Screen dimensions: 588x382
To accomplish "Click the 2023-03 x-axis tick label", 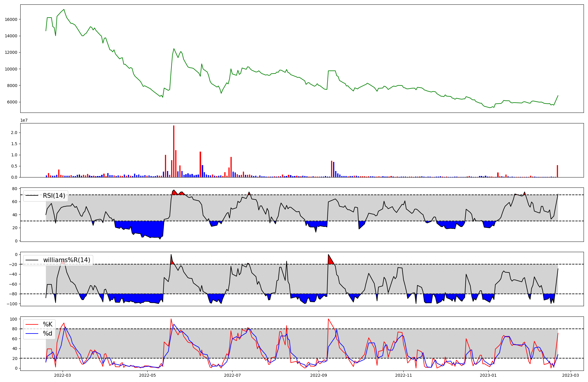I will [x=571, y=375].
